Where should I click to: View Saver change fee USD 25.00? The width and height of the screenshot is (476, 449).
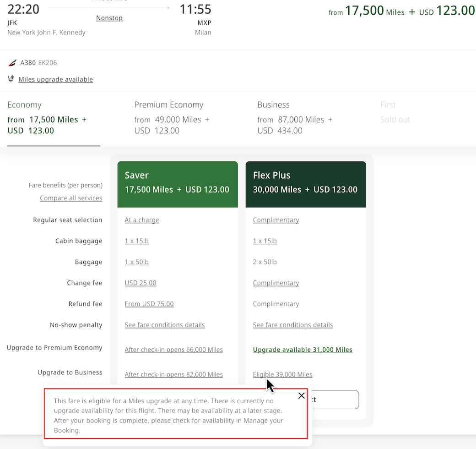click(141, 283)
